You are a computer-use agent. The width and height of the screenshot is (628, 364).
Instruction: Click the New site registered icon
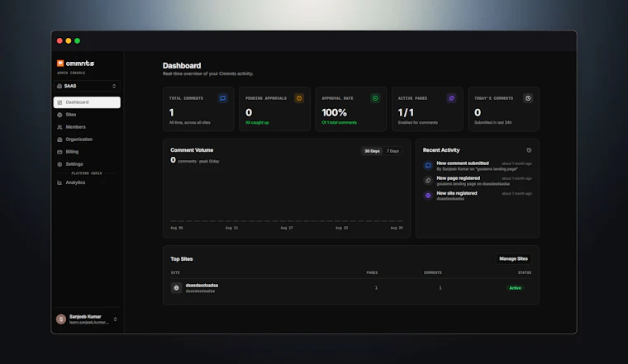coord(428,196)
